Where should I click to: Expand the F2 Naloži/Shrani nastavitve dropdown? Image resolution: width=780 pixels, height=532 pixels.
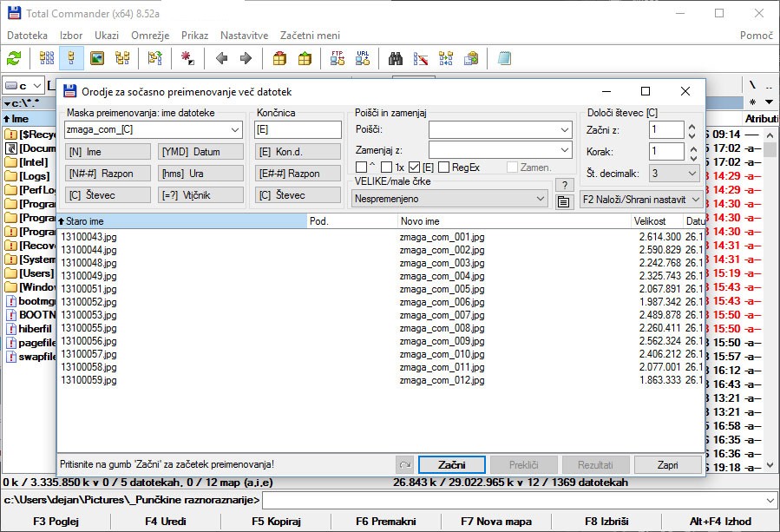pyautogui.click(x=641, y=199)
